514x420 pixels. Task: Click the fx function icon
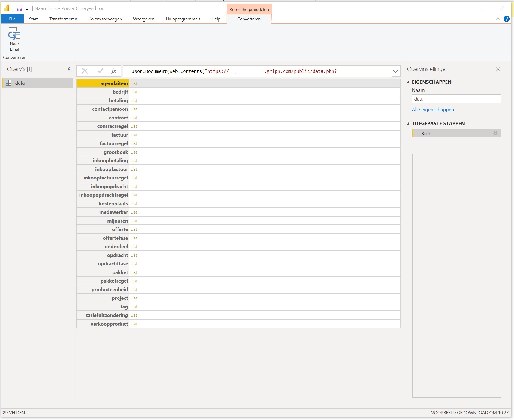(x=113, y=71)
